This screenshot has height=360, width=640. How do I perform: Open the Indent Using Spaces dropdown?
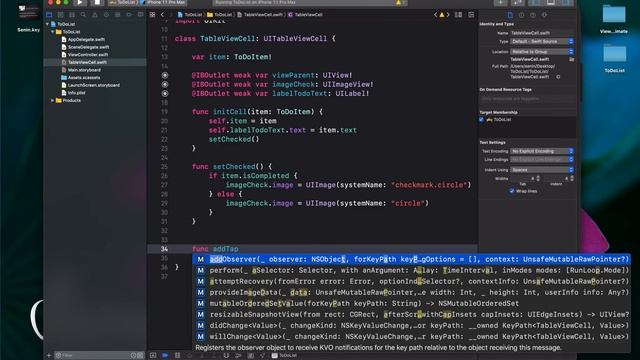point(542,170)
